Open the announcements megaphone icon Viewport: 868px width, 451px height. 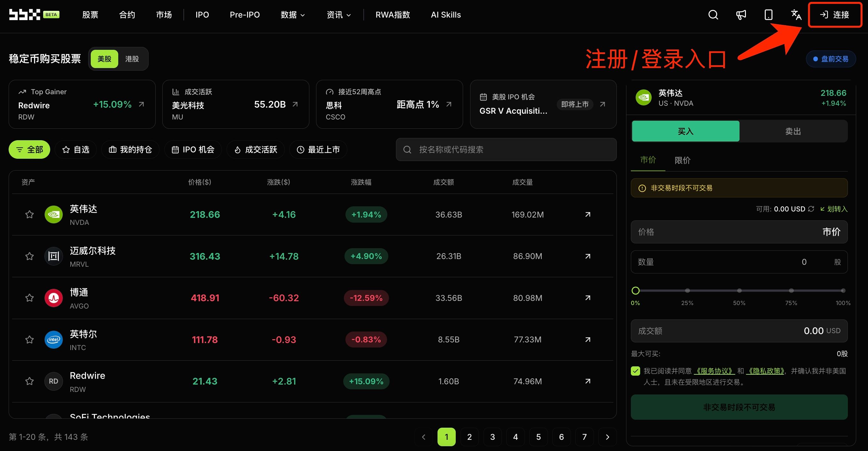(740, 14)
